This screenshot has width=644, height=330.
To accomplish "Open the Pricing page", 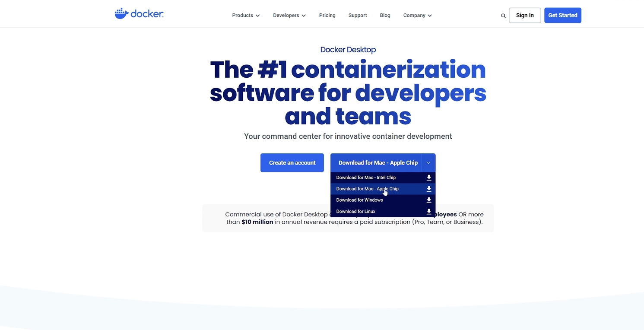I will click(x=327, y=16).
